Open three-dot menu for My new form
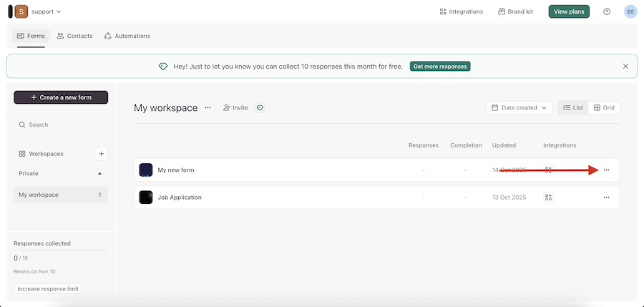This screenshot has height=307, width=644. [x=606, y=170]
